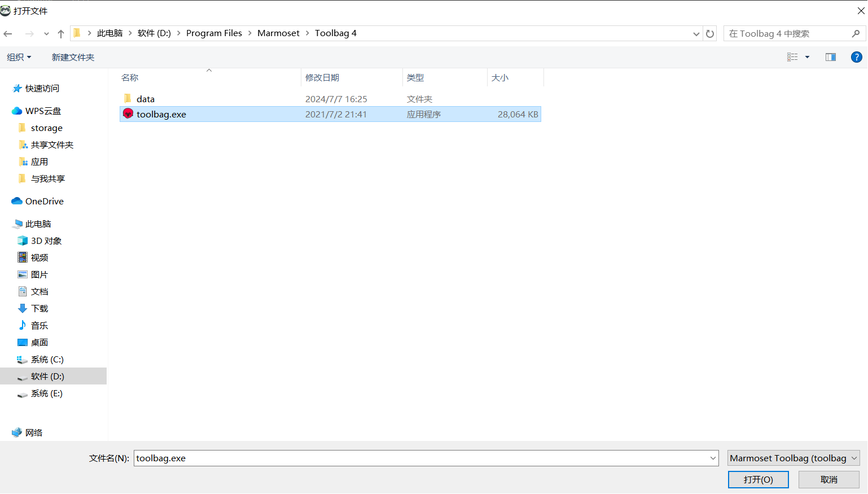Click the forward navigation arrow

coord(29,34)
